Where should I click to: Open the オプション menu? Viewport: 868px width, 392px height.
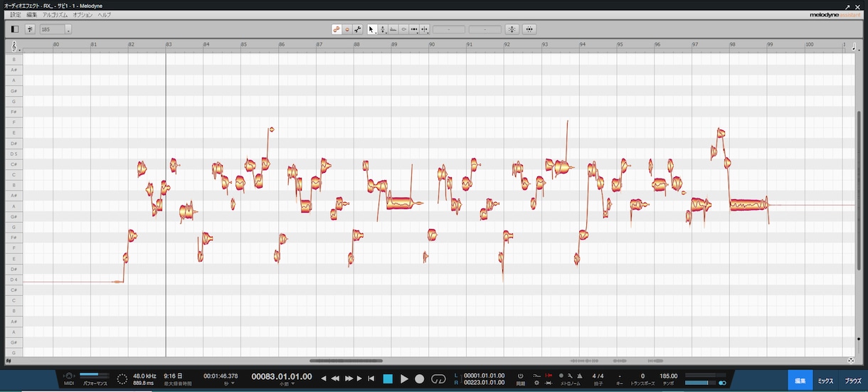pos(83,15)
